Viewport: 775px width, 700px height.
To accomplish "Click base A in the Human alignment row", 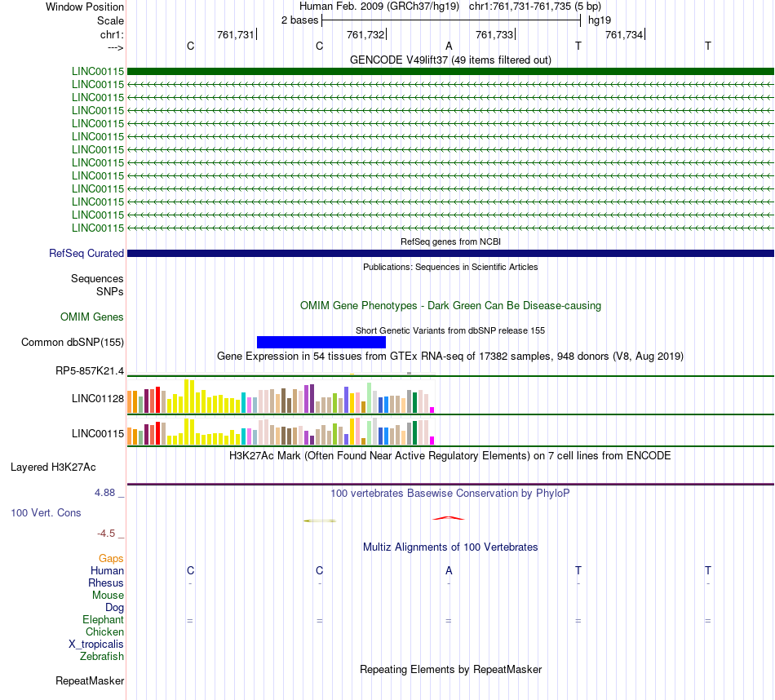I will [x=449, y=570].
